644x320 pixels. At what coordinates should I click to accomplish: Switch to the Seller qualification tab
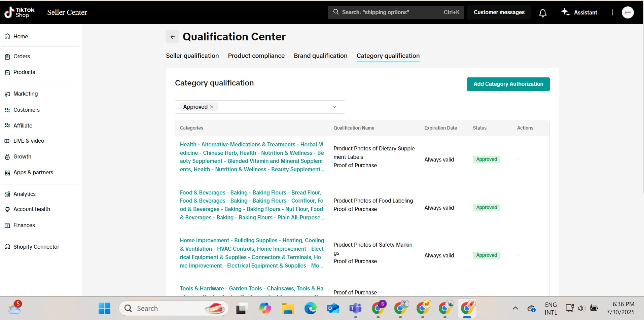(x=192, y=56)
